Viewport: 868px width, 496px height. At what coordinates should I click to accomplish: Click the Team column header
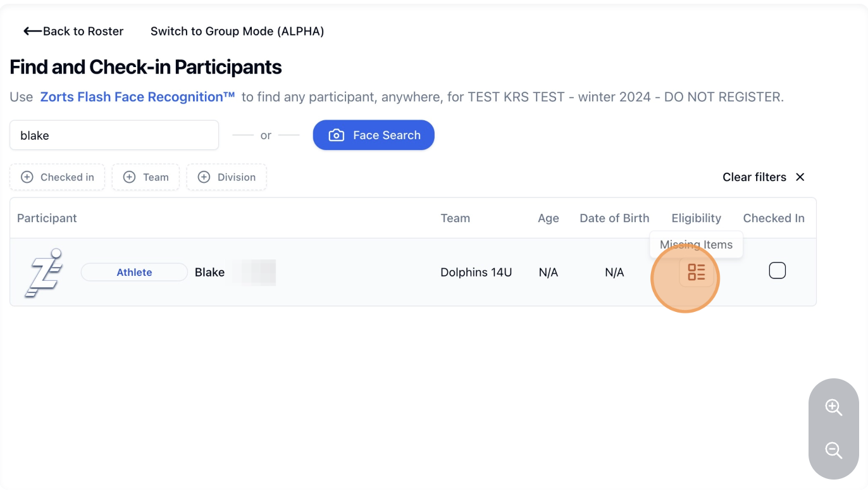(456, 218)
